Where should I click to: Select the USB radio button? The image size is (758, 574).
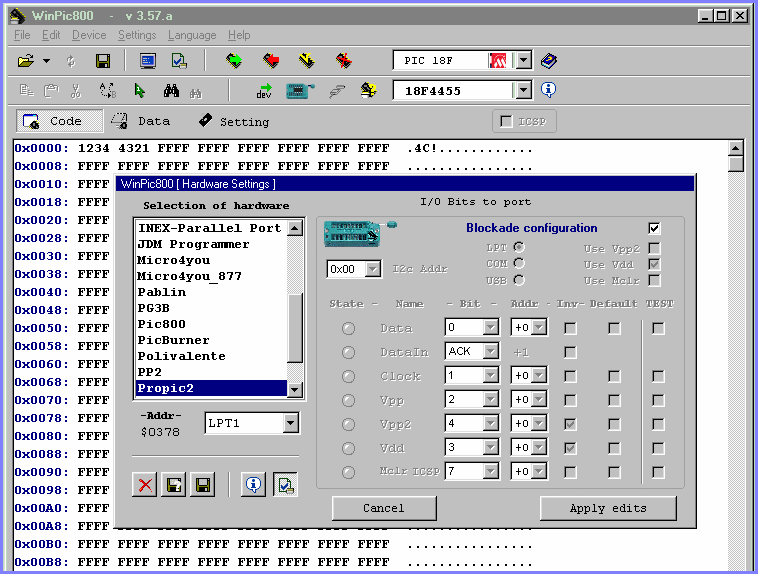519,280
